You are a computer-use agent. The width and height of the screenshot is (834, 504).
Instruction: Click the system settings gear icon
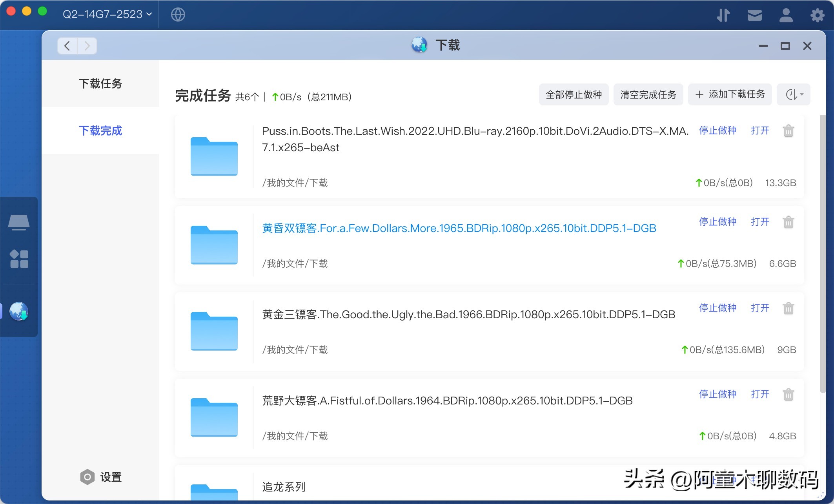pos(817,15)
